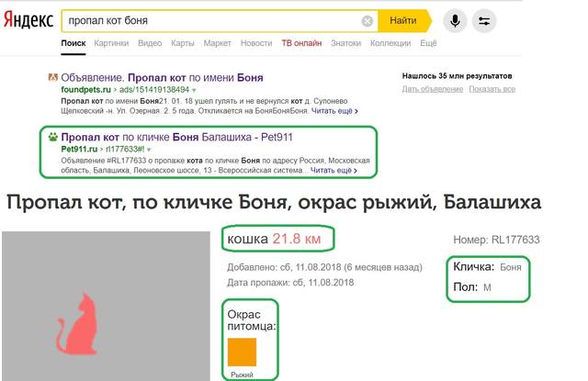Open the Маркет tab
Viewport: 588px width, 381px height.
coord(217,43)
